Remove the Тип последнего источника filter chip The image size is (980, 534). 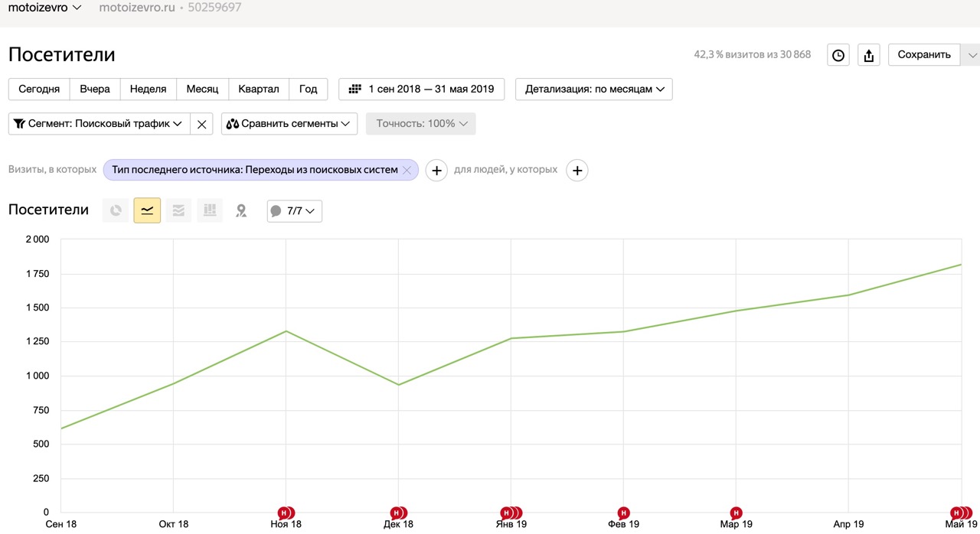click(407, 170)
